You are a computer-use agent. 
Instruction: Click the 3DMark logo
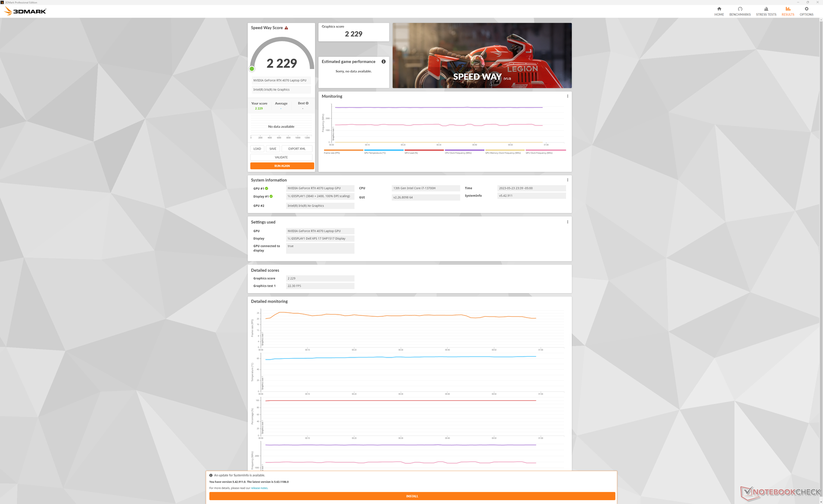[25, 11]
